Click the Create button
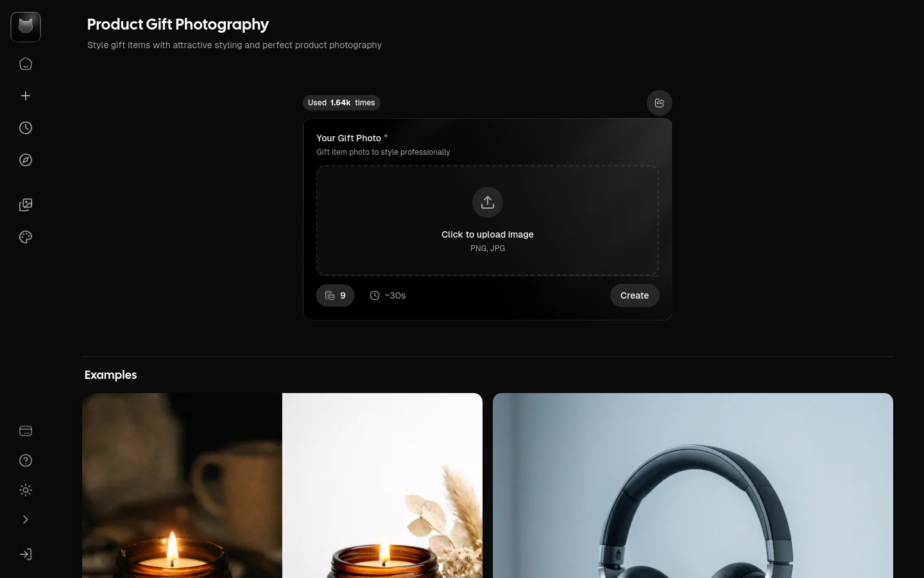The height and width of the screenshot is (578, 924). pyautogui.click(x=635, y=295)
